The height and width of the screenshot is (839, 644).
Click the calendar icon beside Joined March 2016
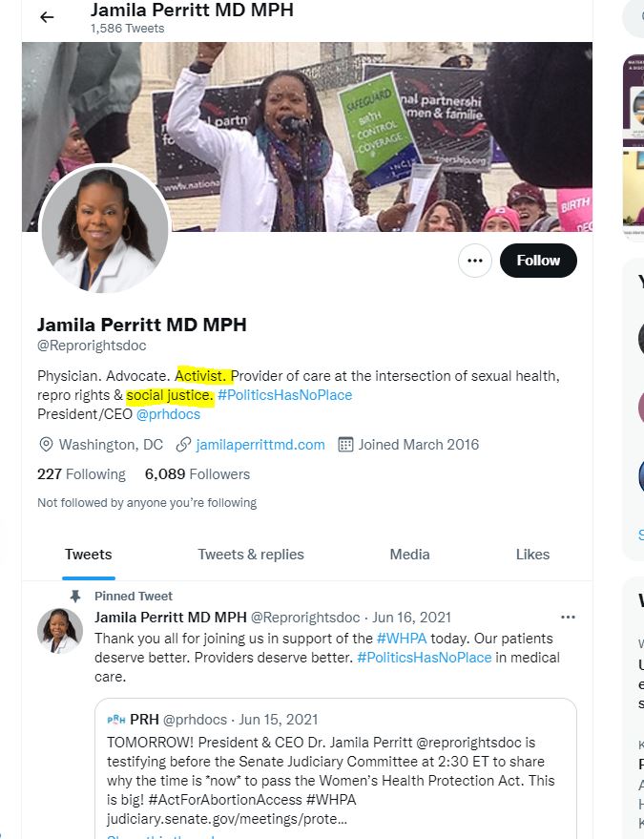point(345,445)
